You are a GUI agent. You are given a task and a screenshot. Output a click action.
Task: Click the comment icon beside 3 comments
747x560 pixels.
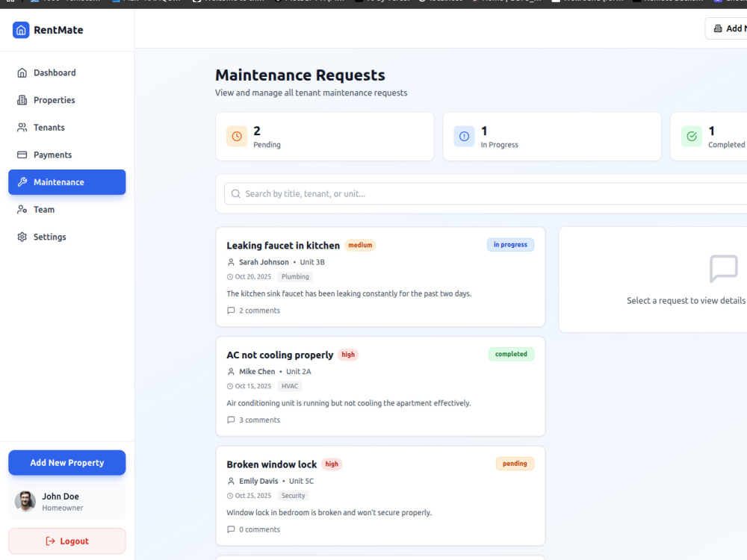coord(231,420)
